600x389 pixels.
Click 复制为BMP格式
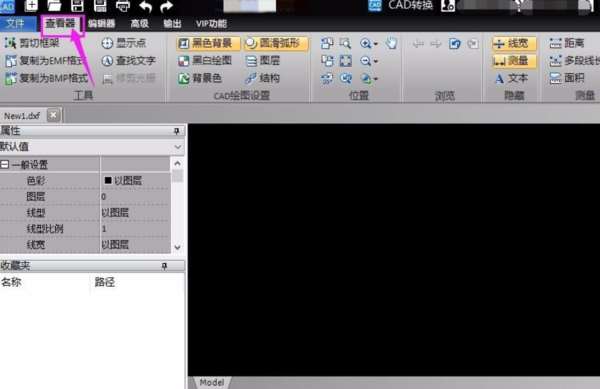click(x=46, y=78)
